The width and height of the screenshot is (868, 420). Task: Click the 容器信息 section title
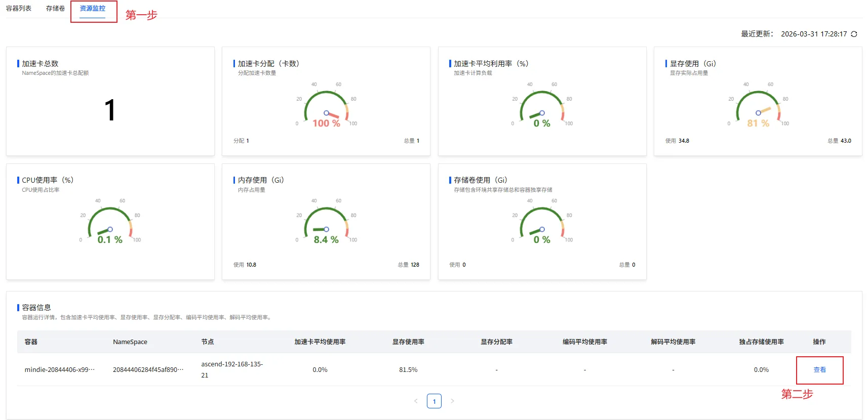click(x=36, y=308)
